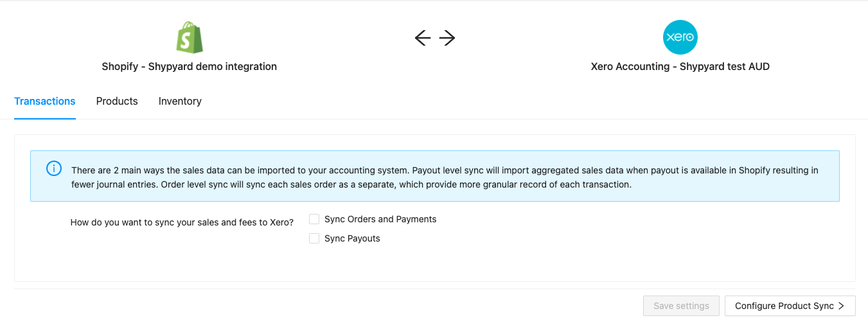Click the Sync Payouts label text
This screenshot has height=327, width=868.
click(x=352, y=238)
